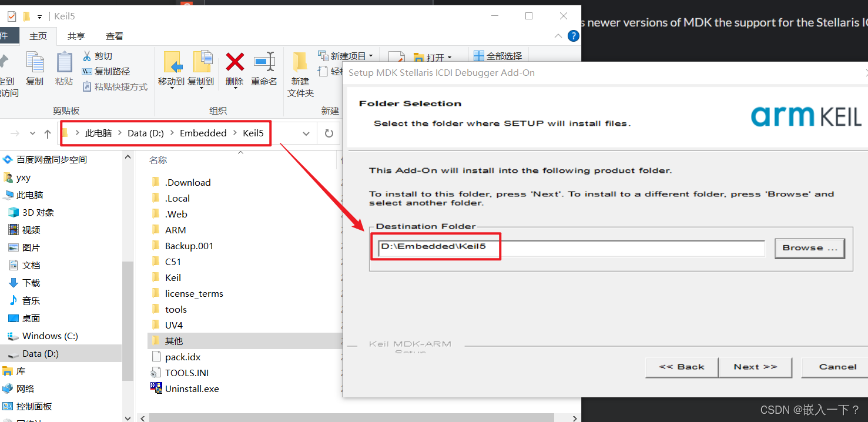Viewport: 868px width, 422px height.
Task: Click Copy path (复制路径)
Action: [106, 71]
